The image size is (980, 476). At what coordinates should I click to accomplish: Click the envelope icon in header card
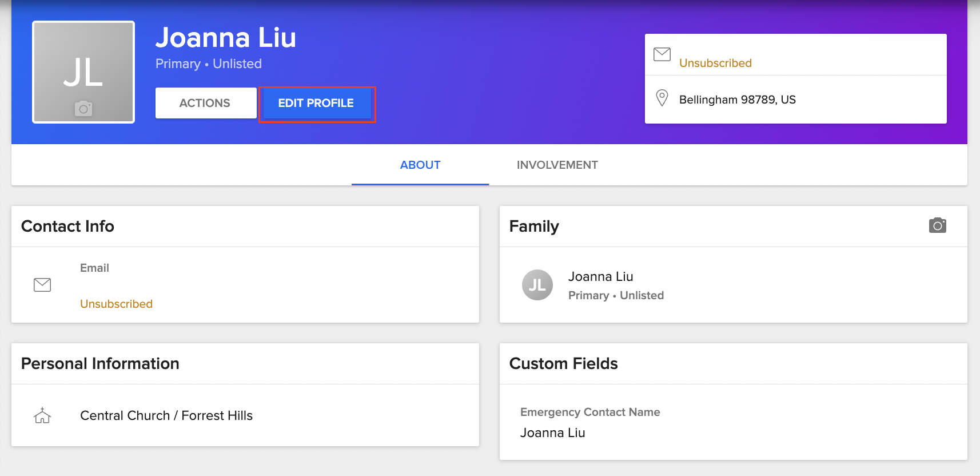662,54
